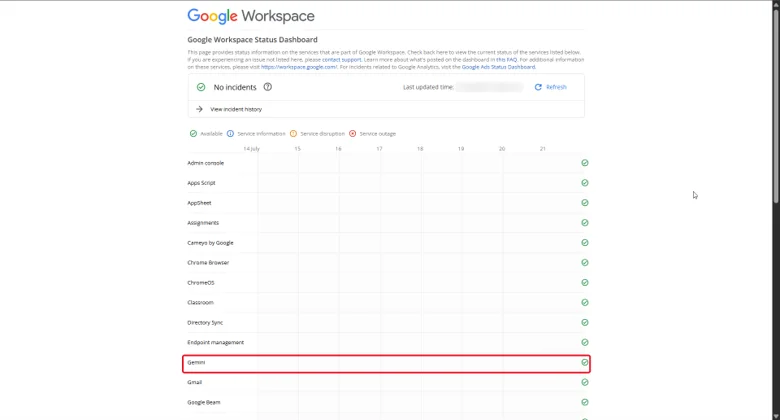Click the Google Workspace logo
The width and height of the screenshot is (780, 420).
pos(251,16)
